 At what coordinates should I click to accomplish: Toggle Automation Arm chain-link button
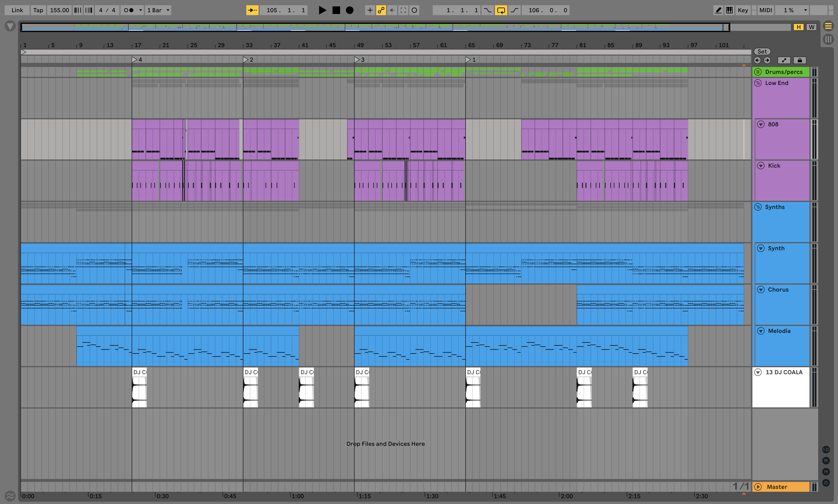click(381, 10)
